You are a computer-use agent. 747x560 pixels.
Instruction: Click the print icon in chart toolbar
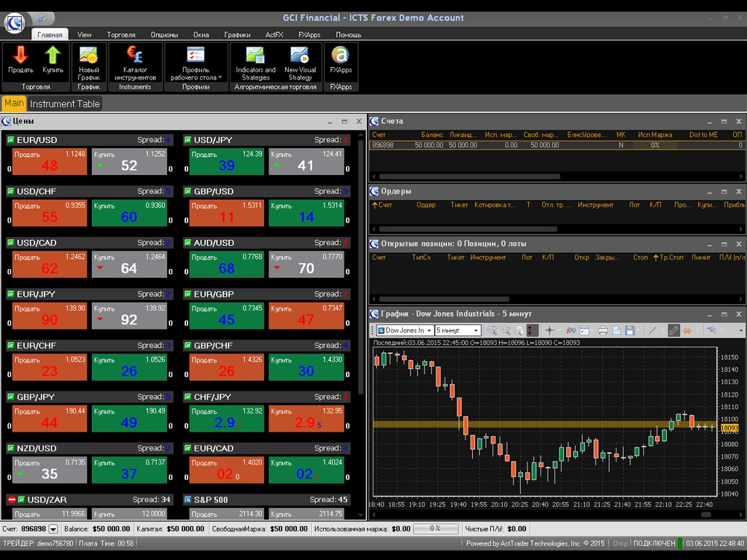603,330
